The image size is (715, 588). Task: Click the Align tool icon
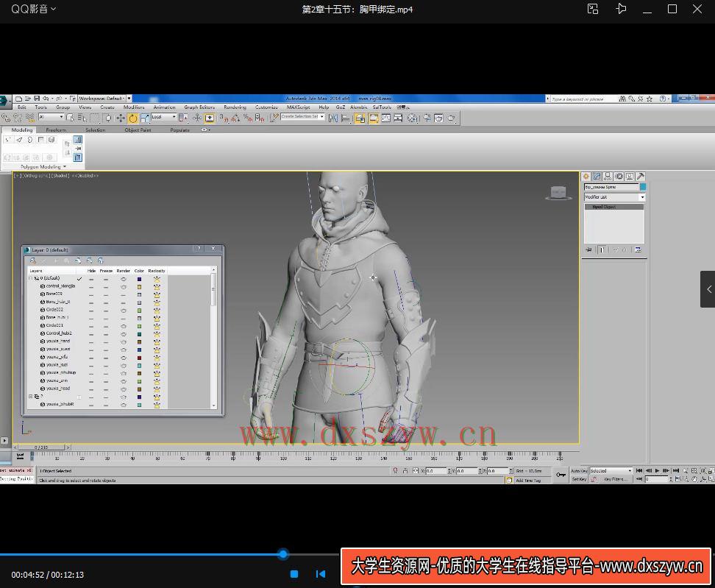346,118
